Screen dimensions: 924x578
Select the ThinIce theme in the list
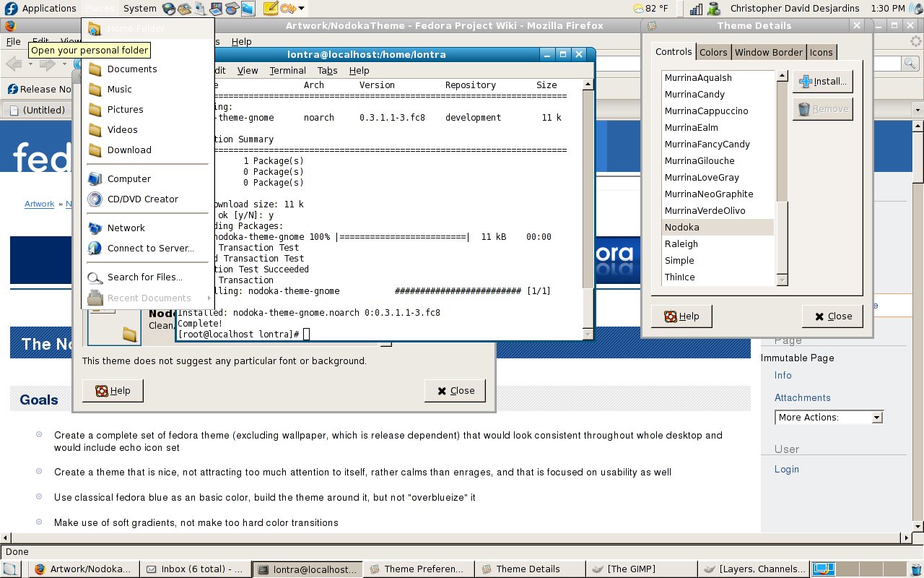(718, 277)
